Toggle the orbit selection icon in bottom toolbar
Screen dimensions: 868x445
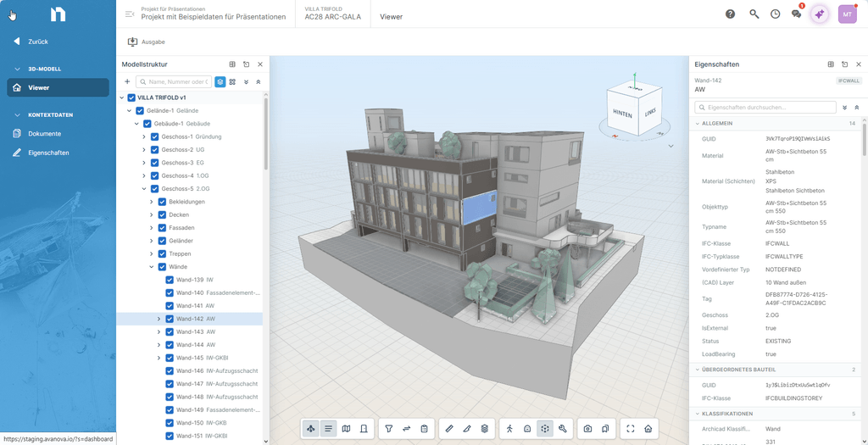coord(545,428)
